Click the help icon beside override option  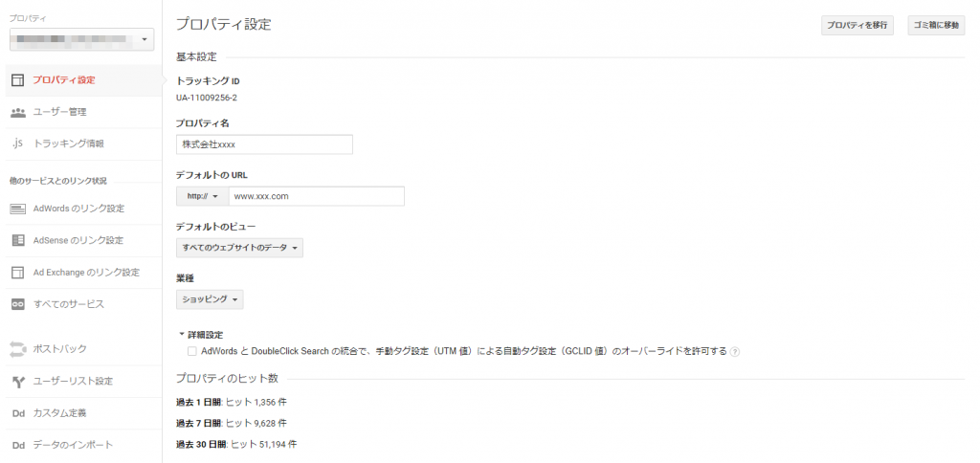[735, 351]
